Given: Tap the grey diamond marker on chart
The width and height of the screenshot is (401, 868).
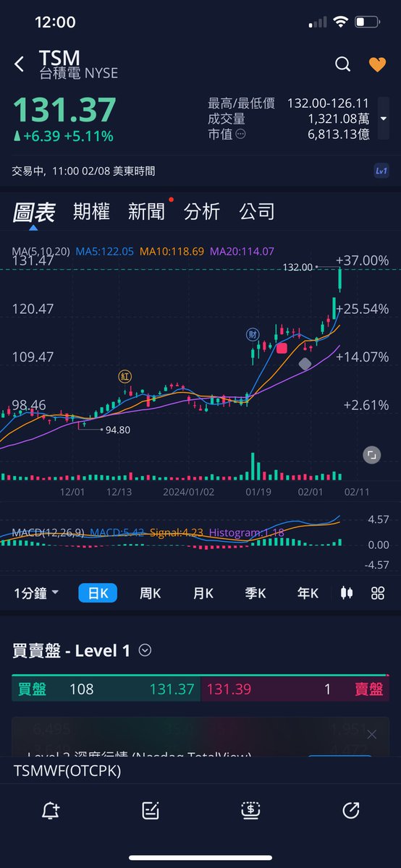Looking at the screenshot, I should [x=305, y=364].
